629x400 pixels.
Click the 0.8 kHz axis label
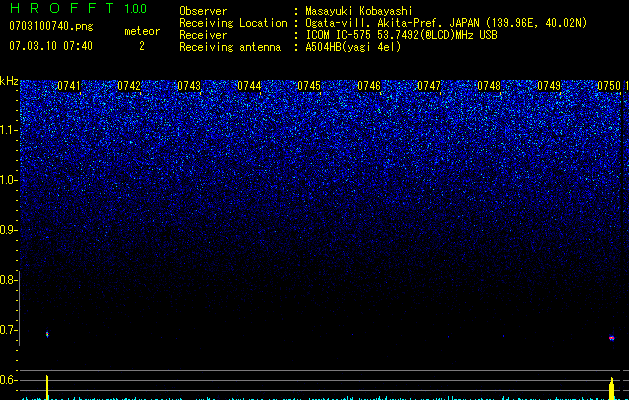(x=8, y=280)
